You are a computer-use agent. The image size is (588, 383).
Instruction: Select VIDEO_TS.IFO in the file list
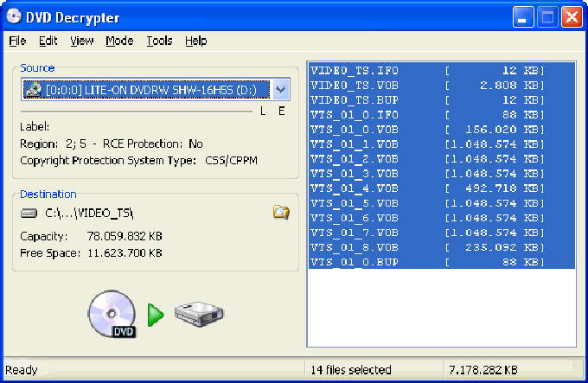coord(442,70)
